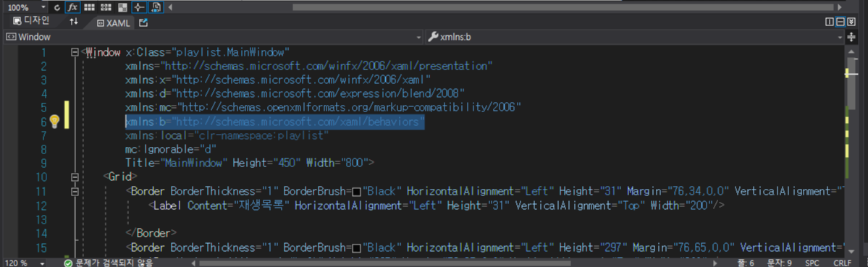This screenshot has height=267, width=868.
Task: Click the refresh designer icon
Action: coord(57,8)
